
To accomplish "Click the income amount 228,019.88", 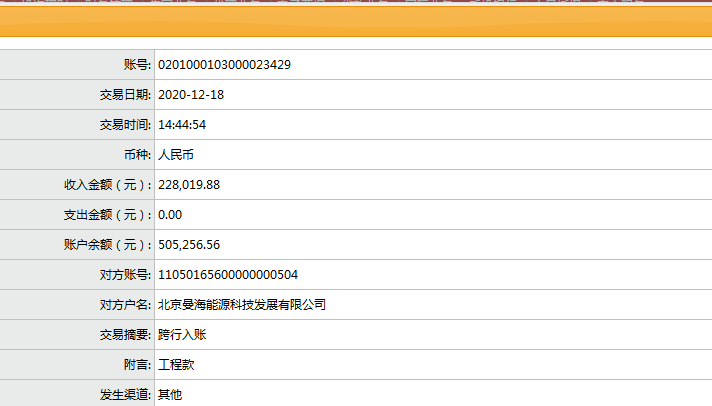I will coord(189,185).
